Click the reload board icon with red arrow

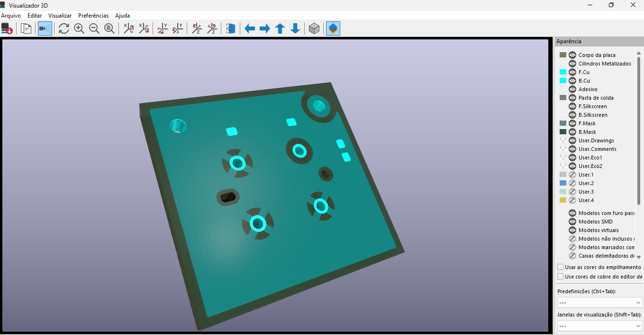[x=7, y=29]
